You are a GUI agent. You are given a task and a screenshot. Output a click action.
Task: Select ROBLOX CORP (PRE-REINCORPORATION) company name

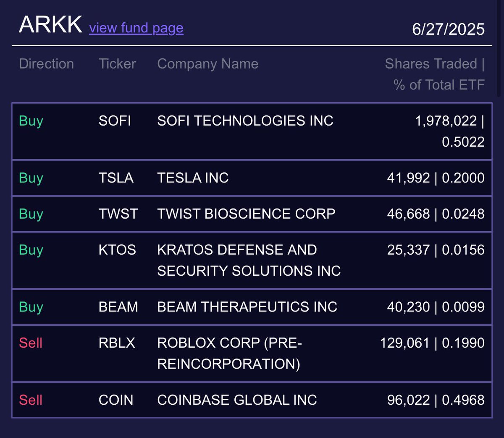pos(229,354)
